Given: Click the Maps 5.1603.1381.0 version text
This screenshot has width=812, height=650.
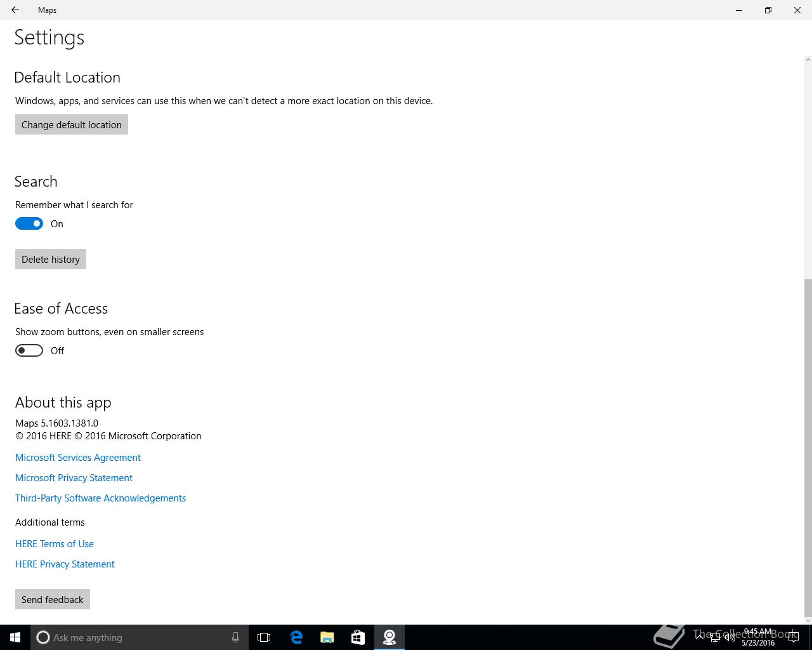Looking at the screenshot, I should click(x=56, y=423).
